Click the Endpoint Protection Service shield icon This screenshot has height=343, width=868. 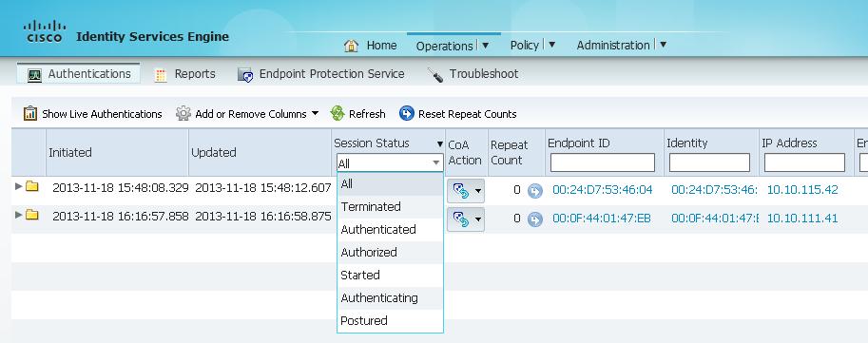click(x=245, y=75)
